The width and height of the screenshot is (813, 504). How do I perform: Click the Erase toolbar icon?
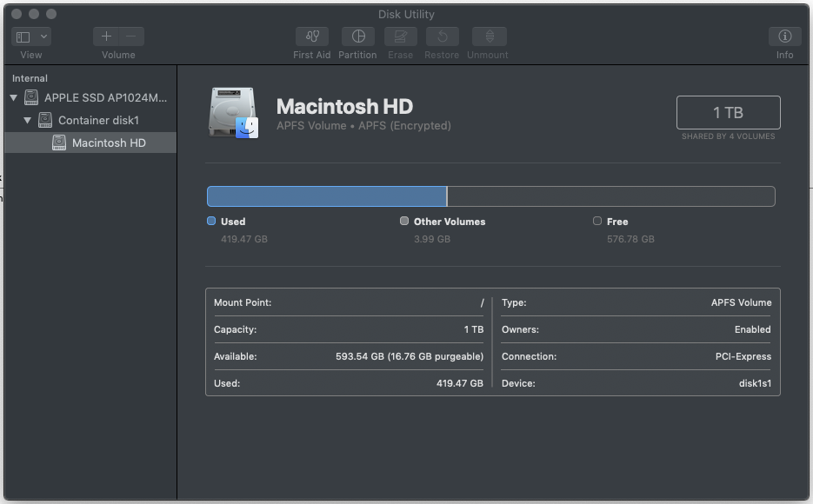400,36
